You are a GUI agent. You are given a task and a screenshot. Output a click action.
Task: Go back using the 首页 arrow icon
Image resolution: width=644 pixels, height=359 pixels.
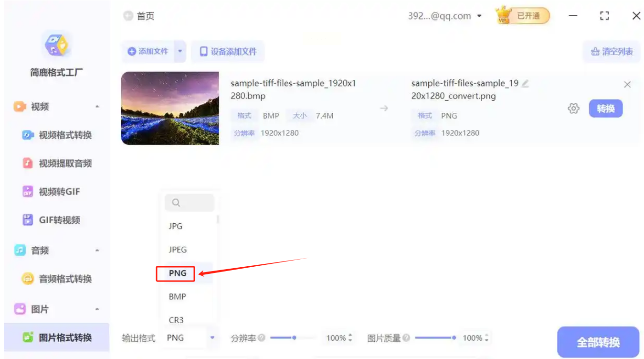pos(128,16)
